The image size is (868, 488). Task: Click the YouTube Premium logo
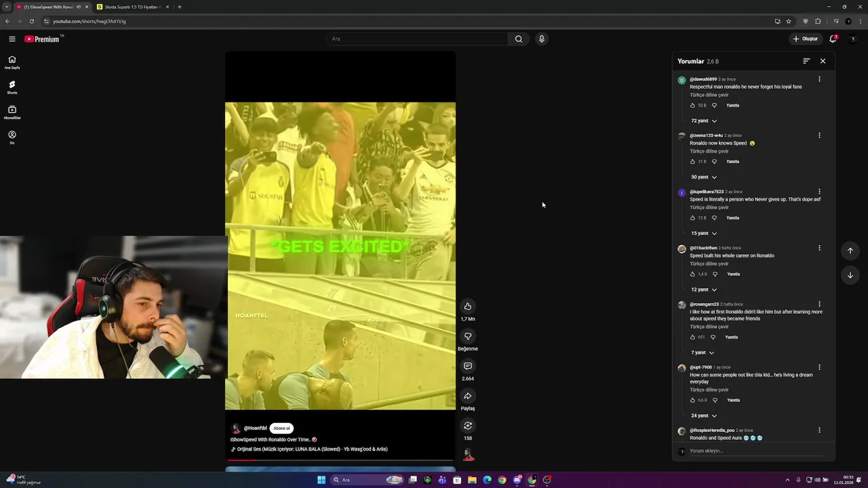(x=43, y=39)
